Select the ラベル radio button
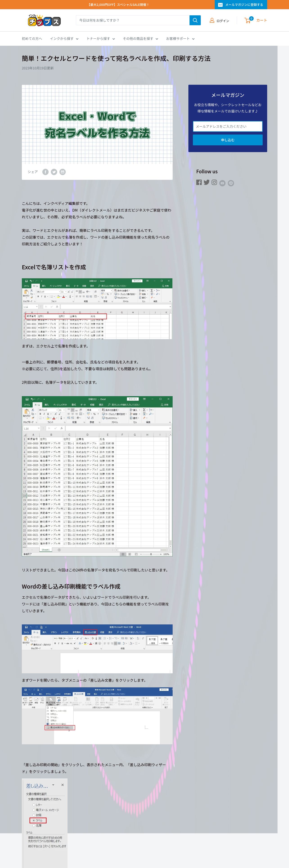This screenshot has width=289, height=868. point(34,820)
